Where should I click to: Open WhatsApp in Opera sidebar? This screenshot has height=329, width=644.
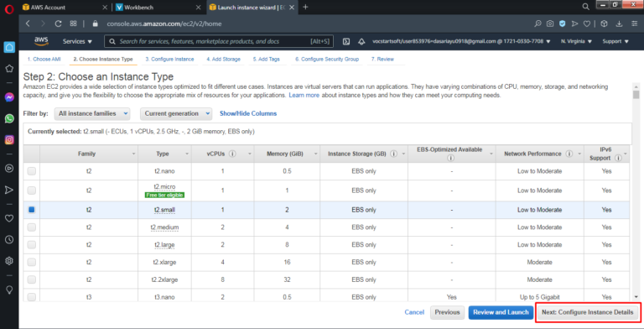[9, 118]
